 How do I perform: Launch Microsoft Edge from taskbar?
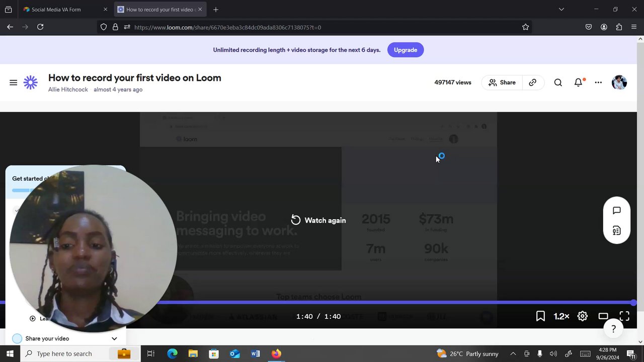[x=172, y=353]
